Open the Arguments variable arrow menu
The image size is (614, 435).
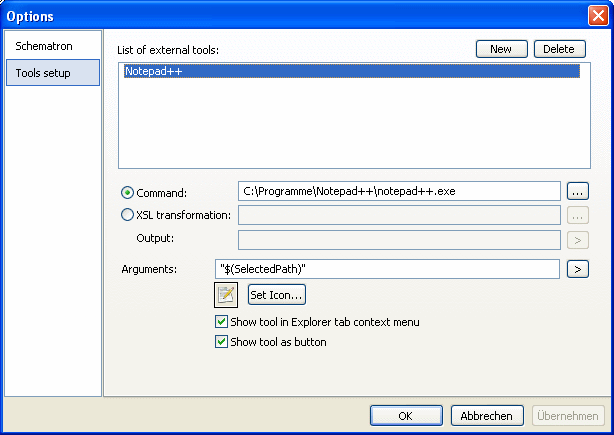coord(578,269)
